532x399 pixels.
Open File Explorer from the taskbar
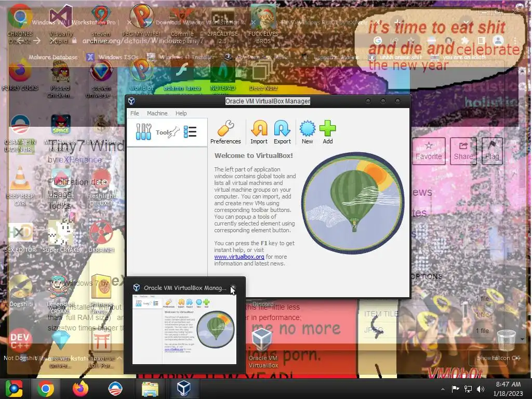point(150,389)
